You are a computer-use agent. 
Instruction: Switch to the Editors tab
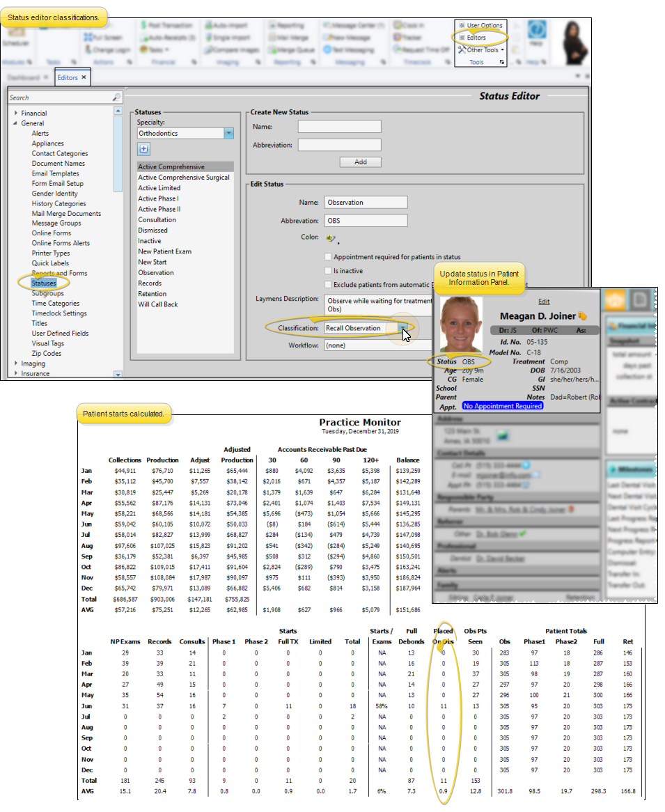point(68,77)
